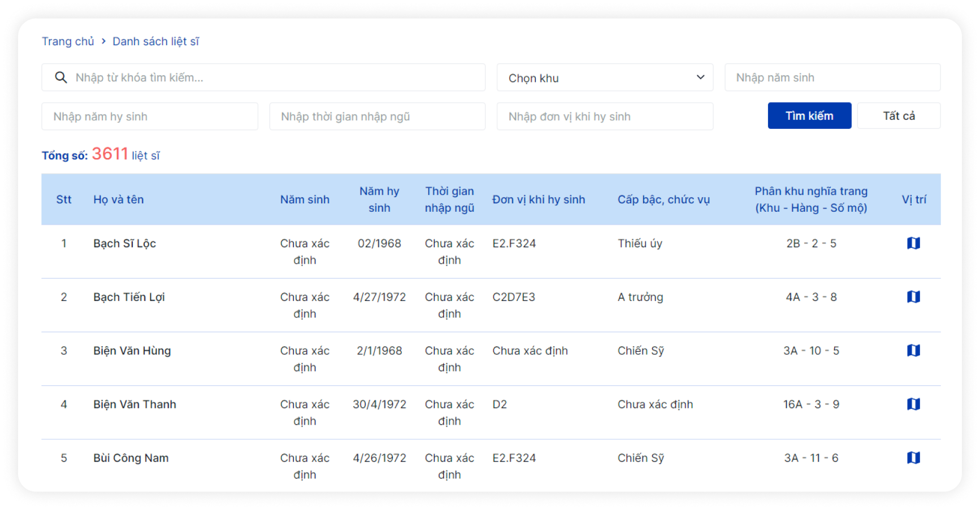
Task: Click rank Thiếu úy cell
Action: (640, 243)
